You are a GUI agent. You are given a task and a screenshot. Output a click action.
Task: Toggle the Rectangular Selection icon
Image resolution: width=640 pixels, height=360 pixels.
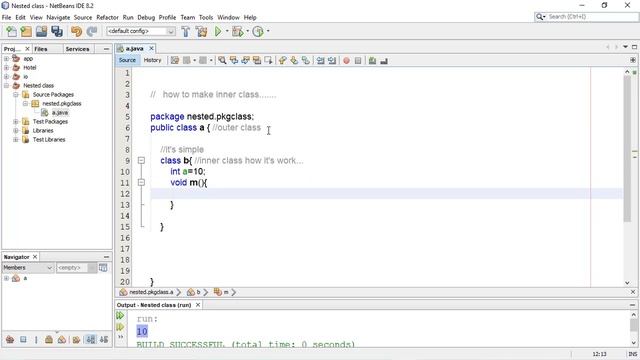coord(268,60)
